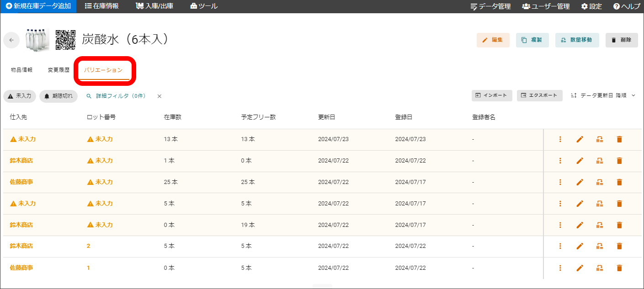Delete the 鈴木商店 1 本 row
The width and height of the screenshot is (644, 289).
pos(619,161)
